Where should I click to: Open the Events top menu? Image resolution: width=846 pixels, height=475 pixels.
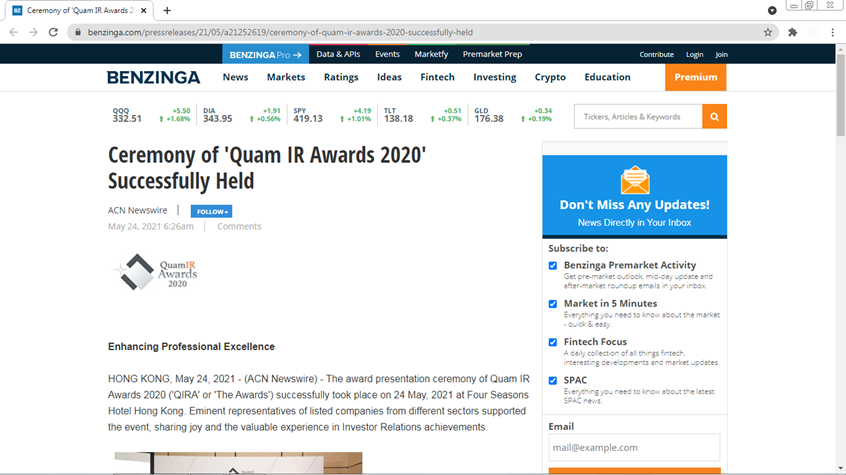[x=387, y=54]
